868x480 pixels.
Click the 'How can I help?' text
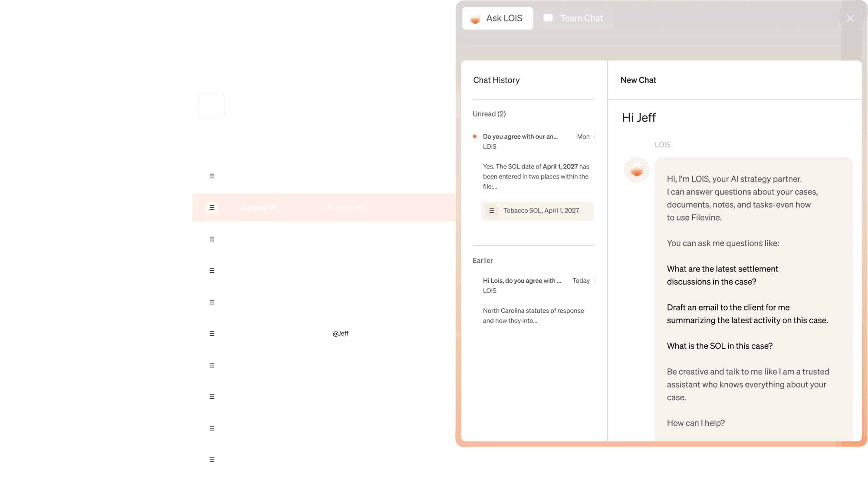696,423
